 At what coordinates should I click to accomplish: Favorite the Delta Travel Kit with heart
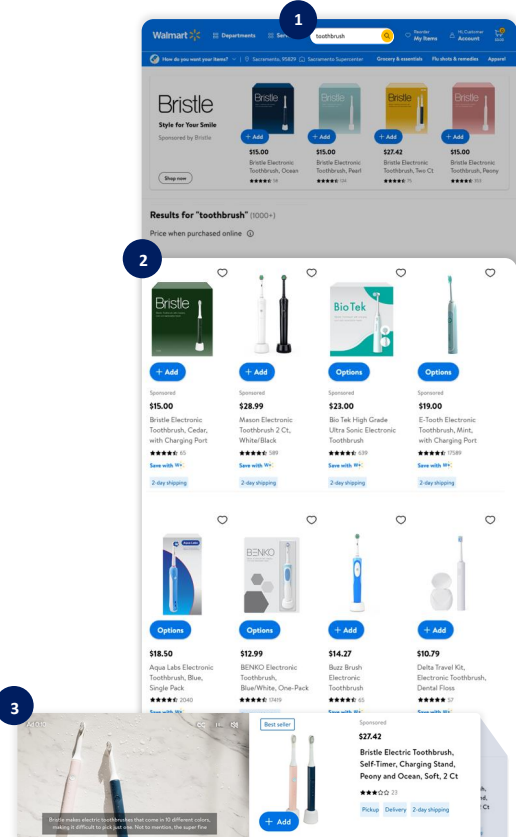point(490,520)
